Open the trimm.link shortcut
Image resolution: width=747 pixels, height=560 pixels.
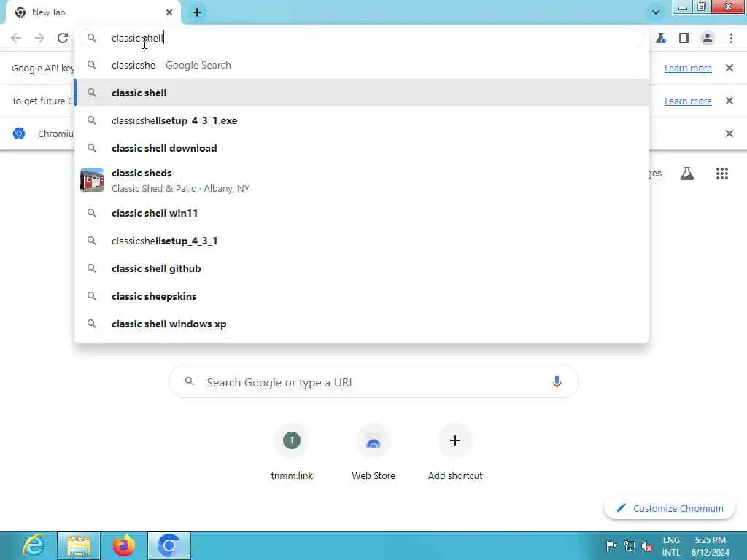[x=292, y=452]
